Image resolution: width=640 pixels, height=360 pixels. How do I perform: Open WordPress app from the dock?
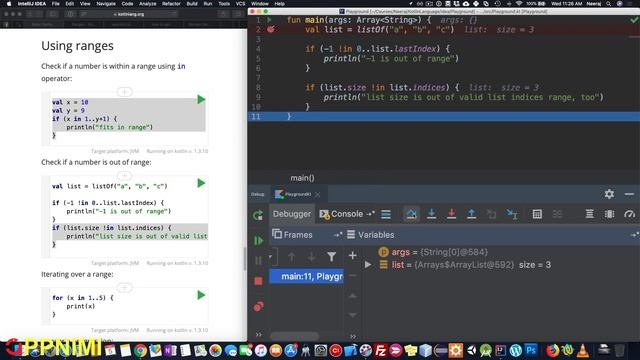click(516, 350)
